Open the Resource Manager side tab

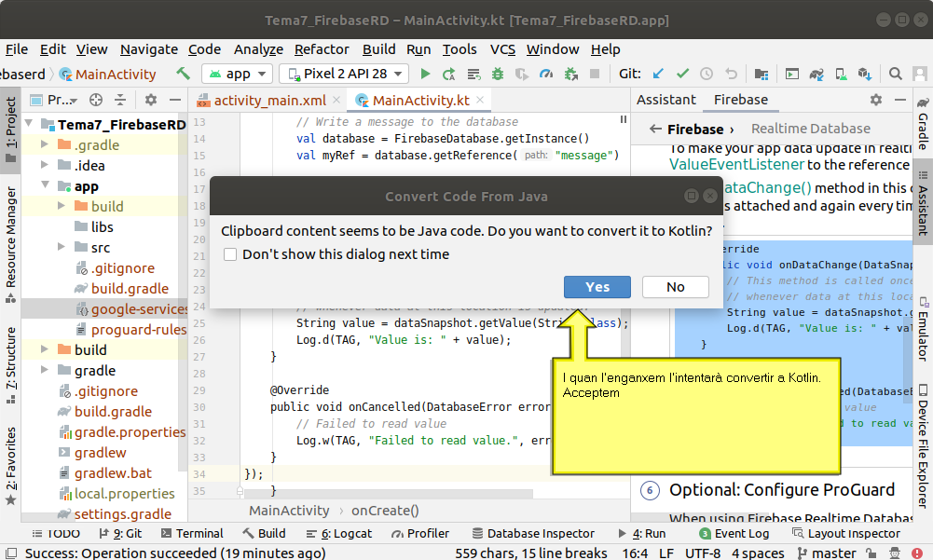(10, 245)
